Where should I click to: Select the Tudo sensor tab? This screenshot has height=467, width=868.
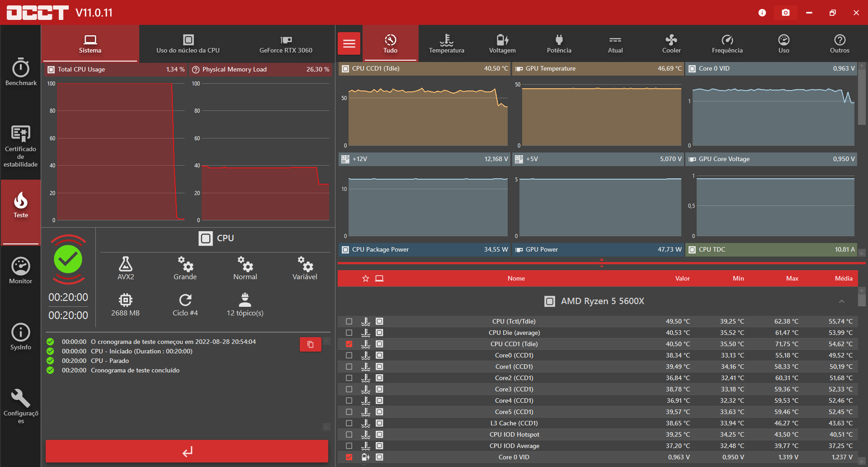click(x=391, y=43)
